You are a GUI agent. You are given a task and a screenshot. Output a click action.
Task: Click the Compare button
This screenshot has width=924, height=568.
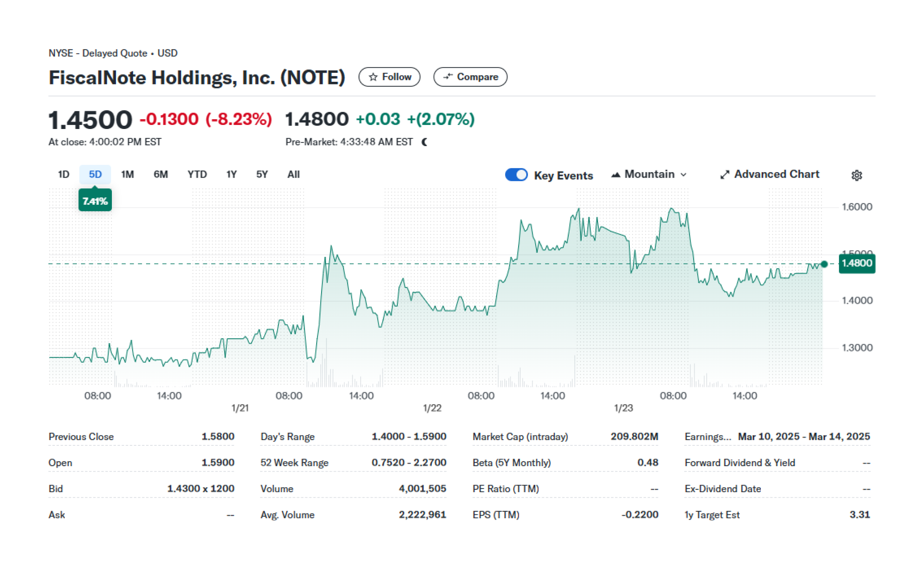tap(470, 77)
